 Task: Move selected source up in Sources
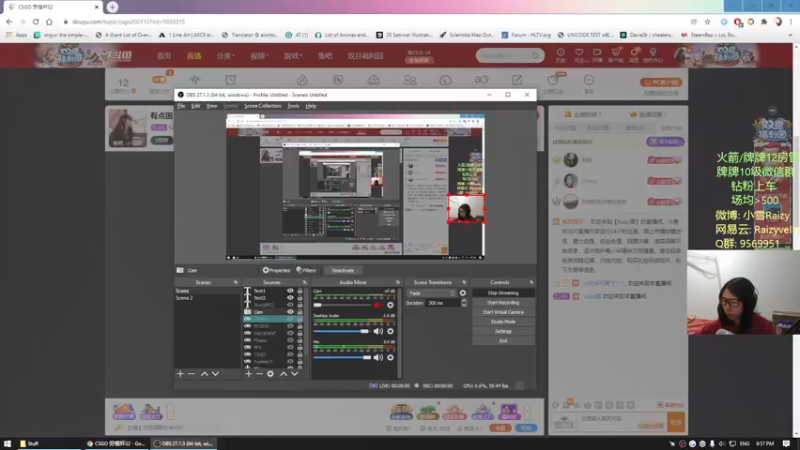284,374
